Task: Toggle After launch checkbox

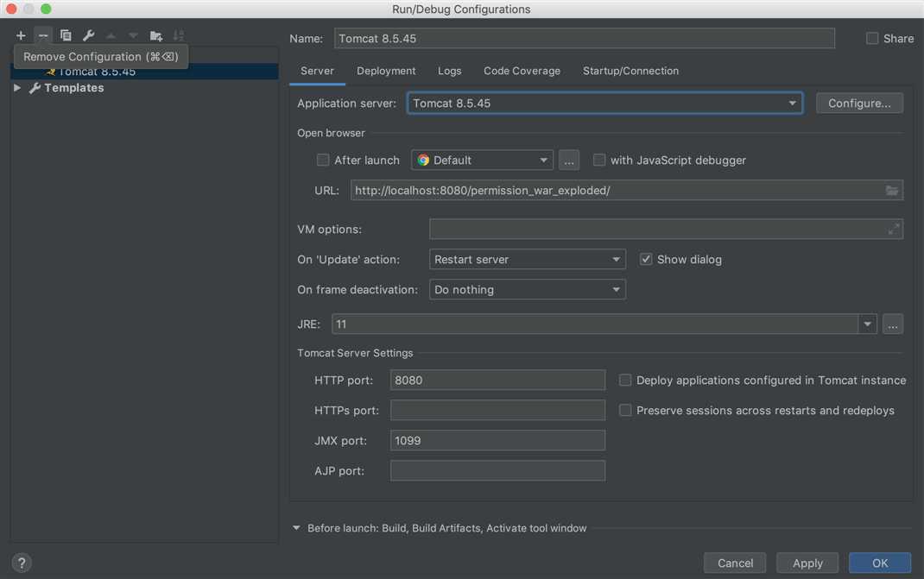Action: 323,160
